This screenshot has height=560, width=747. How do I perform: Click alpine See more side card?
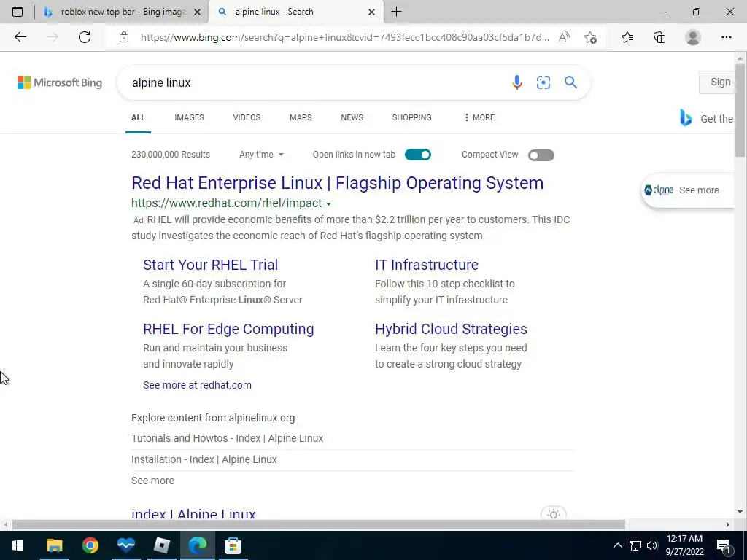click(x=687, y=190)
